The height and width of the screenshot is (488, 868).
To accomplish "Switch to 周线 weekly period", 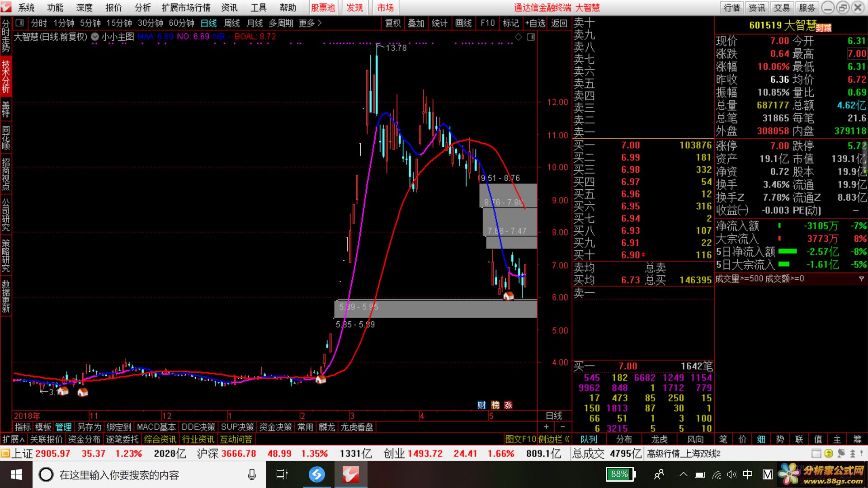I will click(231, 23).
